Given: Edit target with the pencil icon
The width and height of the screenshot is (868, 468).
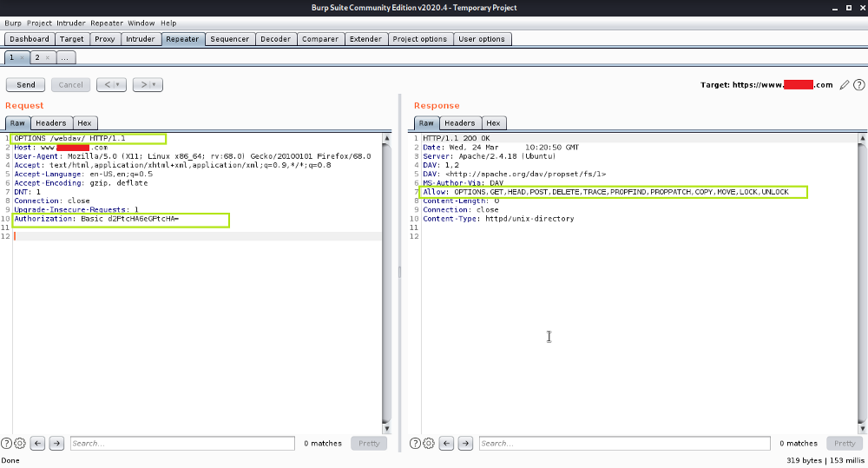Looking at the screenshot, I should [845, 85].
